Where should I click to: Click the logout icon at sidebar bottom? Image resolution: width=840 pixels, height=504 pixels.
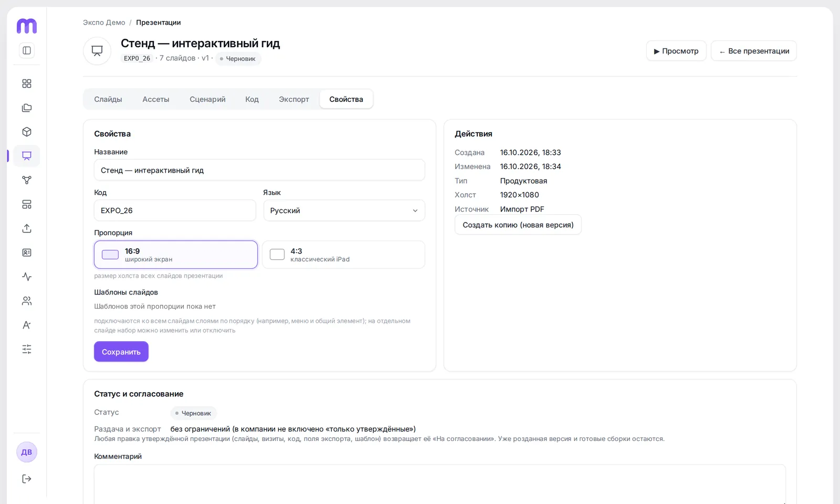pos(27,479)
